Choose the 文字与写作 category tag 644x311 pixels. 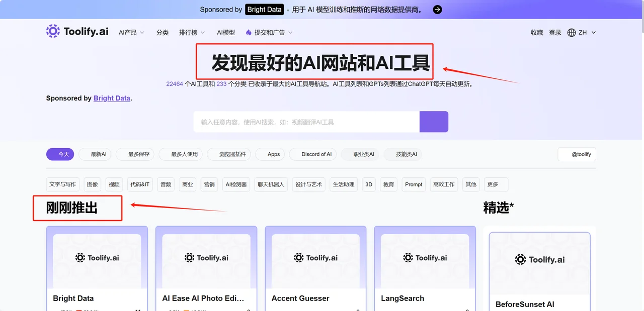63,184
